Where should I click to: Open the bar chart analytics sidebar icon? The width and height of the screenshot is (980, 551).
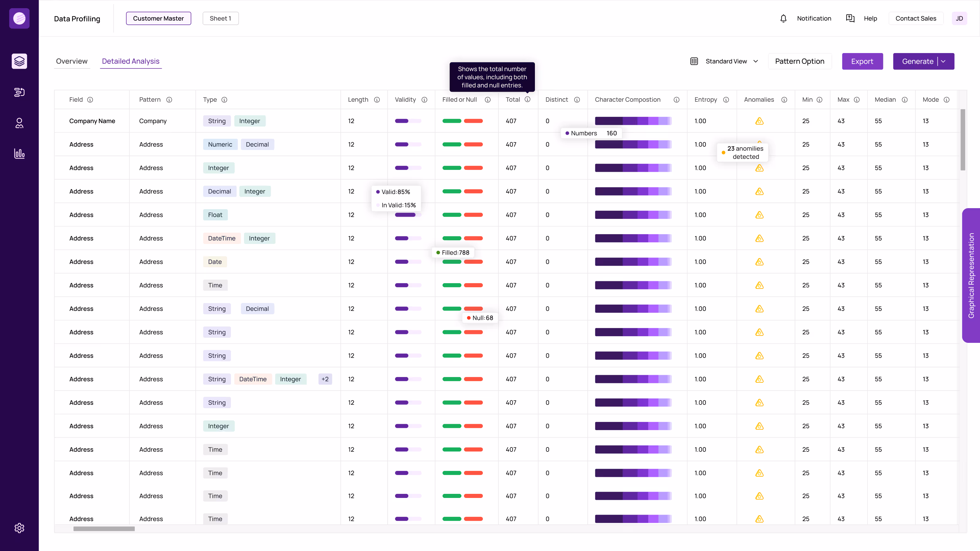[19, 154]
